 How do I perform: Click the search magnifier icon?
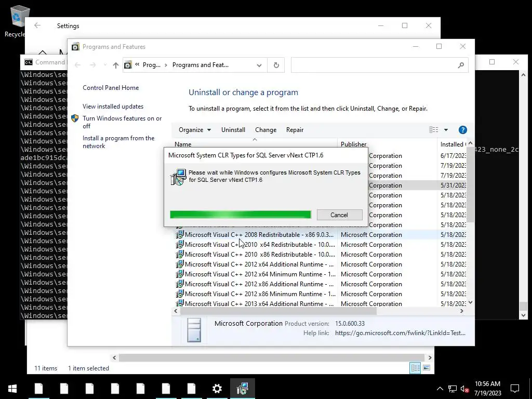point(460,65)
